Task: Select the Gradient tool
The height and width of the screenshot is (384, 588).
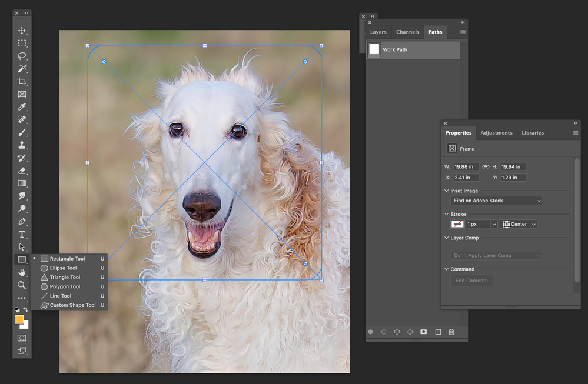Action: (x=22, y=183)
